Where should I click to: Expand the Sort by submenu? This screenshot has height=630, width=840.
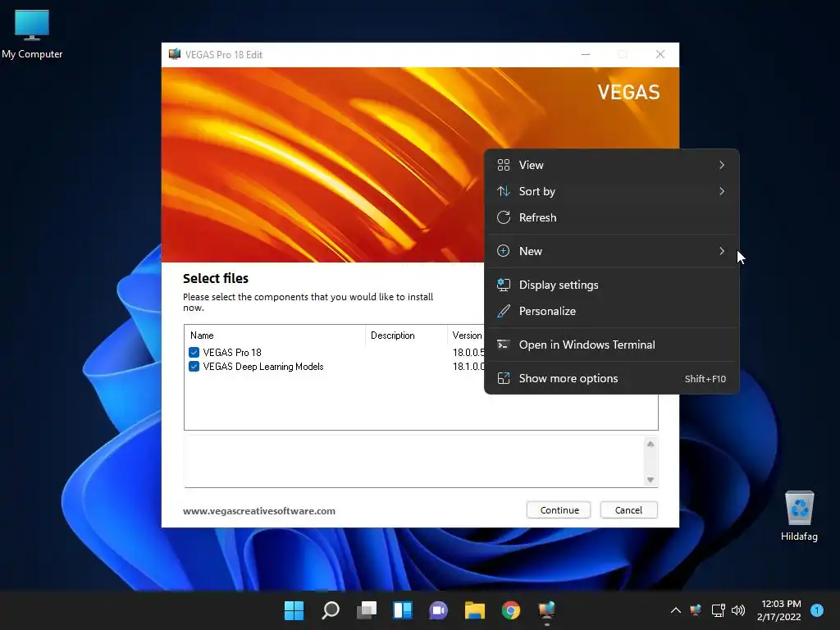pyautogui.click(x=612, y=191)
